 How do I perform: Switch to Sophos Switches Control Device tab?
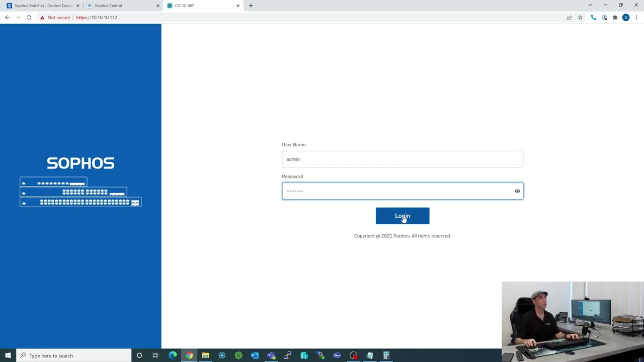(x=43, y=6)
